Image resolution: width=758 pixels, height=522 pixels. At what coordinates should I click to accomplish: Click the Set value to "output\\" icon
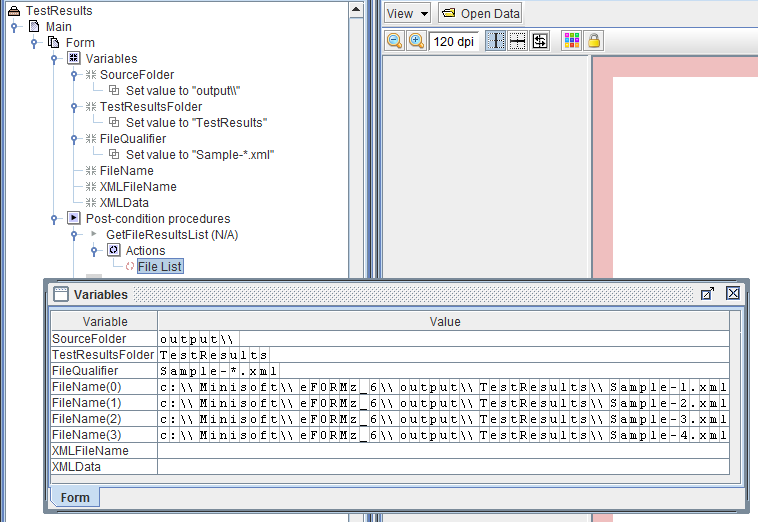(114, 90)
